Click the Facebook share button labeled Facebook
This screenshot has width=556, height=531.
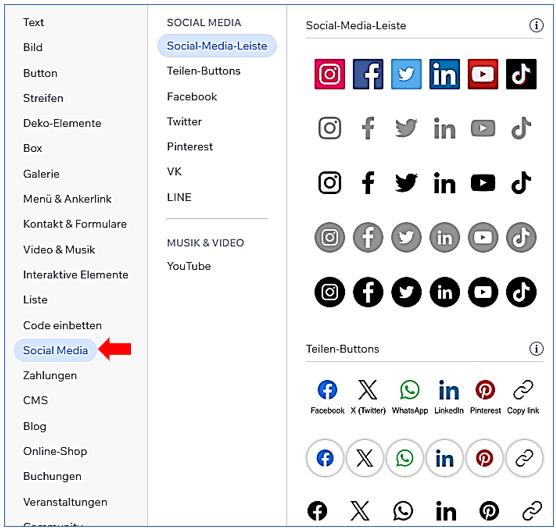327,397
